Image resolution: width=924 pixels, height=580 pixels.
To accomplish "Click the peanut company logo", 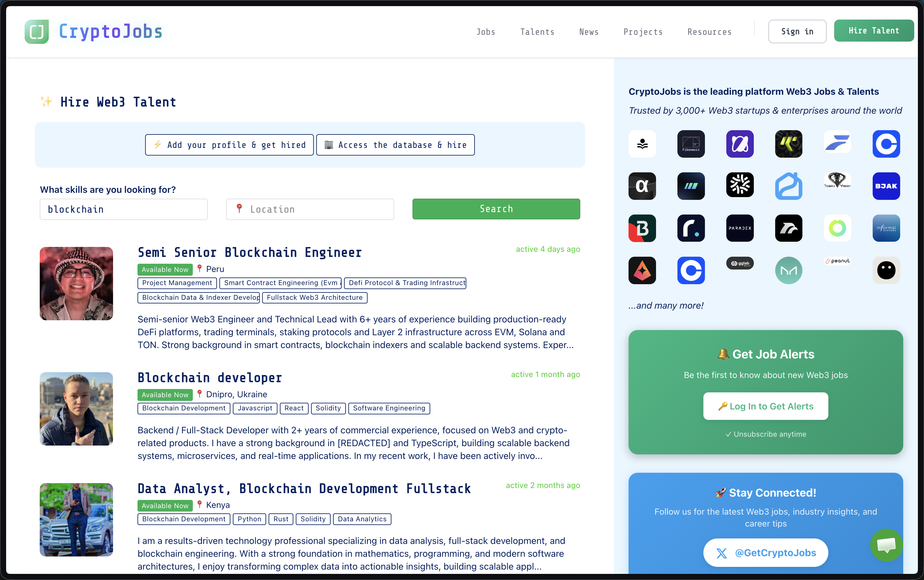I will pos(837,261).
